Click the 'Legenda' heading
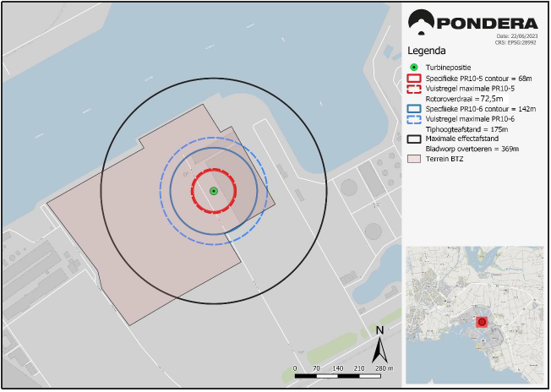Image resolution: width=551 pixels, height=392 pixels. tap(427, 51)
